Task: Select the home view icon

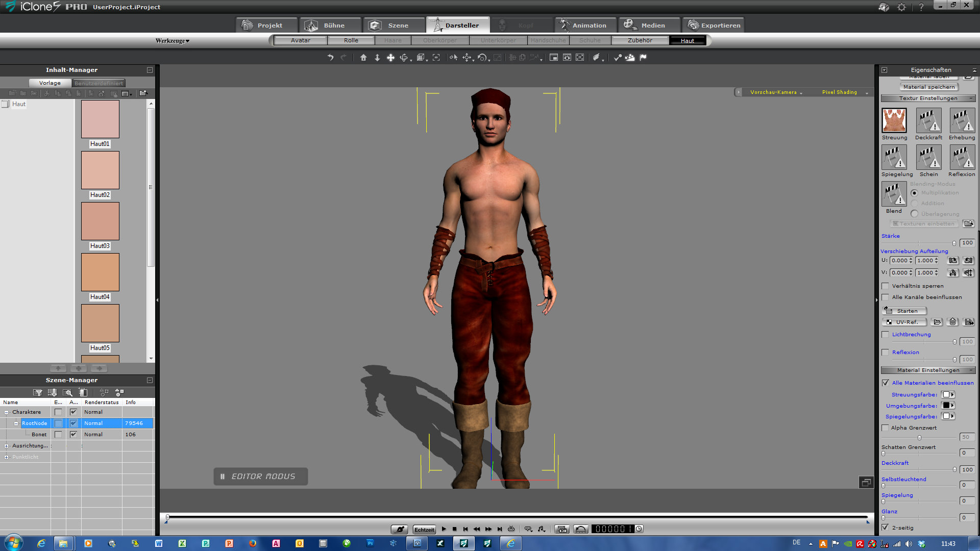Action: [363, 58]
